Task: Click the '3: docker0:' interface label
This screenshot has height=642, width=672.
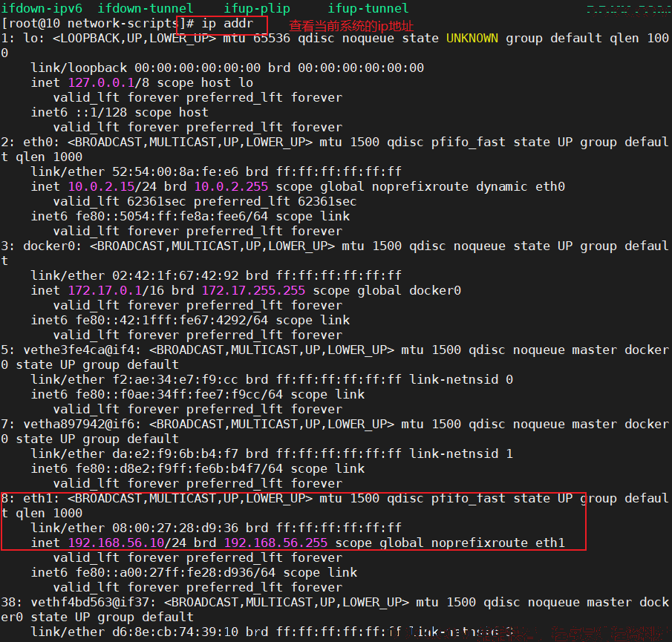Action: [42, 246]
